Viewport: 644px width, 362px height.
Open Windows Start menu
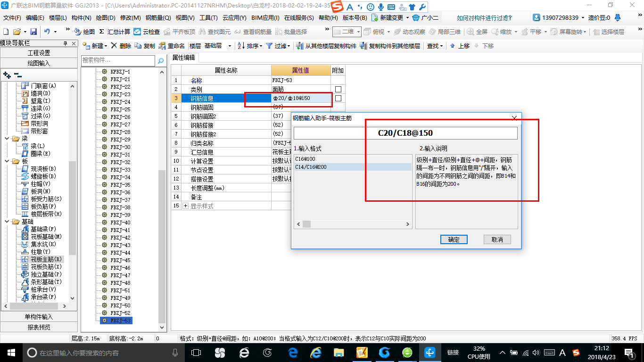pos(10,353)
